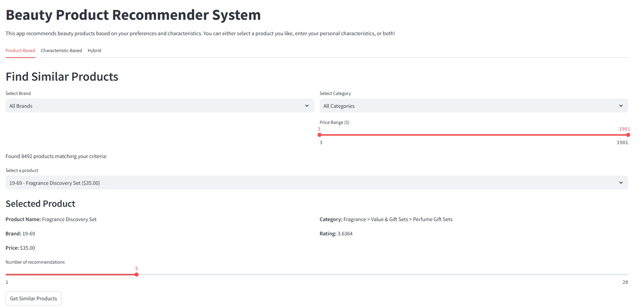Click the Price Range minimum handle
Viewport: 644px width, 308px height.
pyautogui.click(x=320, y=135)
